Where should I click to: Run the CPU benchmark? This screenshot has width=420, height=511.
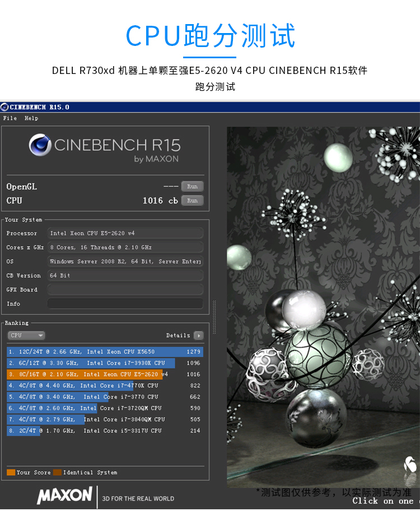click(192, 201)
